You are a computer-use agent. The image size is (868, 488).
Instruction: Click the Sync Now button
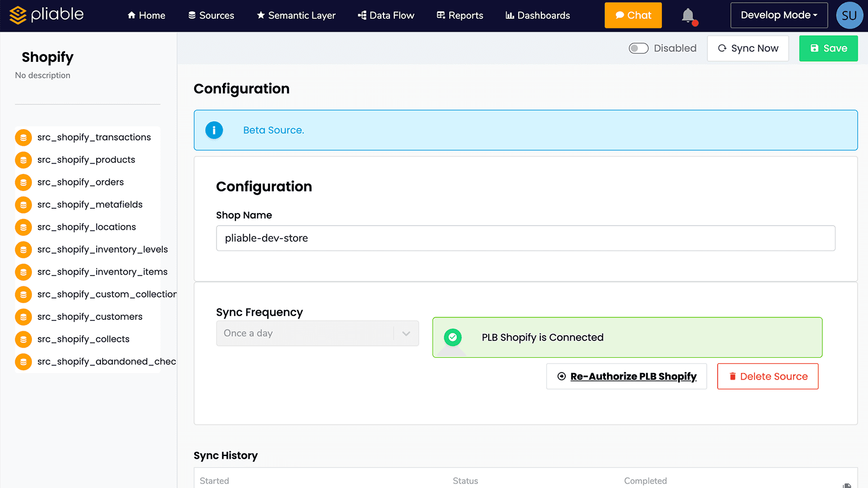(748, 48)
